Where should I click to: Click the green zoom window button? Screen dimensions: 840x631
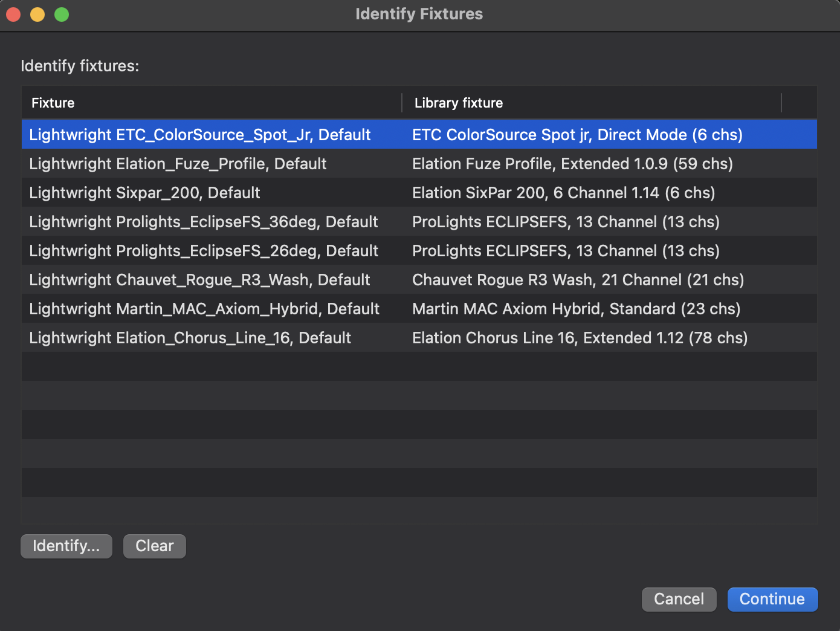coord(62,14)
